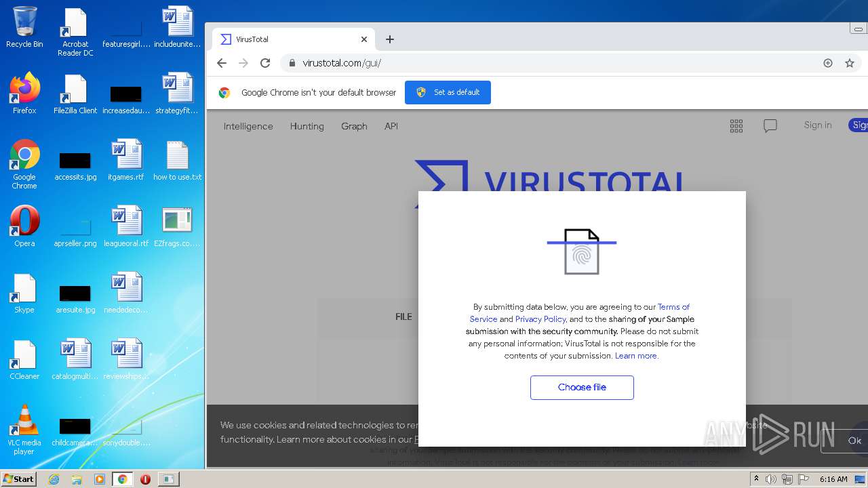The height and width of the screenshot is (488, 868).
Task: Click the volume icon in system tray
Action: 771,479
